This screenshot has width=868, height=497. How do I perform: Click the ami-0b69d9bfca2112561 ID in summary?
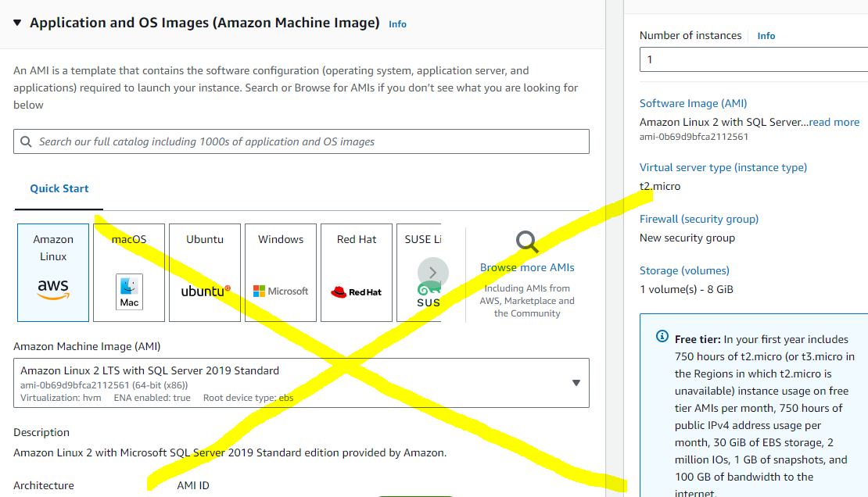[694, 137]
